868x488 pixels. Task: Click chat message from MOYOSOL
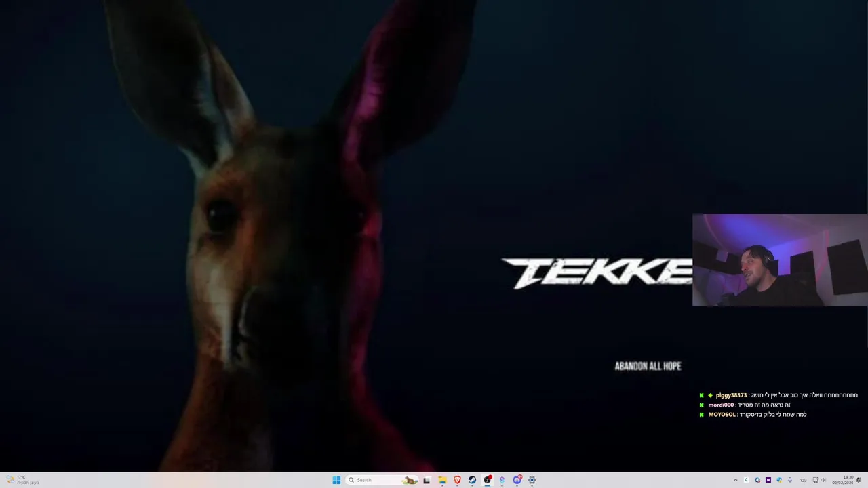pyautogui.click(x=753, y=414)
